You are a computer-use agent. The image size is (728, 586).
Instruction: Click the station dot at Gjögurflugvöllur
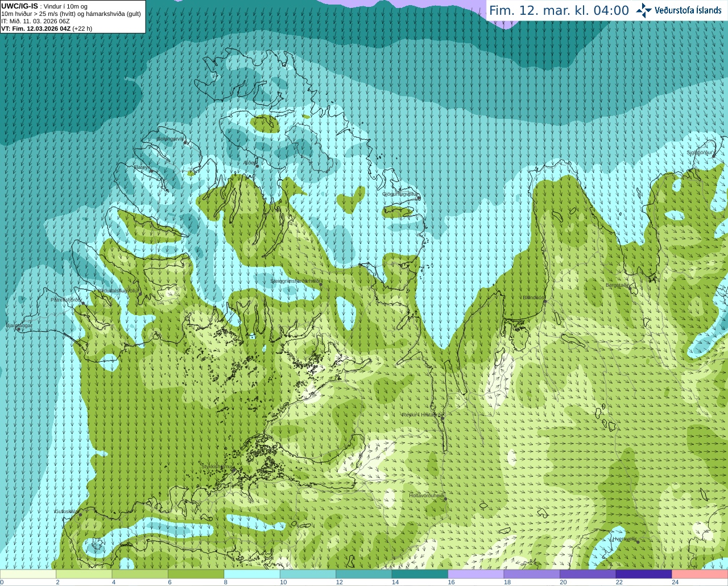pyautogui.click(x=419, y=198)
